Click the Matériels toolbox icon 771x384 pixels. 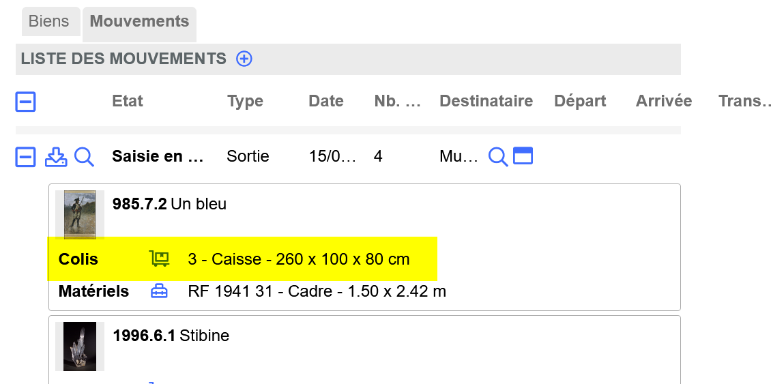tap(159, 291)
